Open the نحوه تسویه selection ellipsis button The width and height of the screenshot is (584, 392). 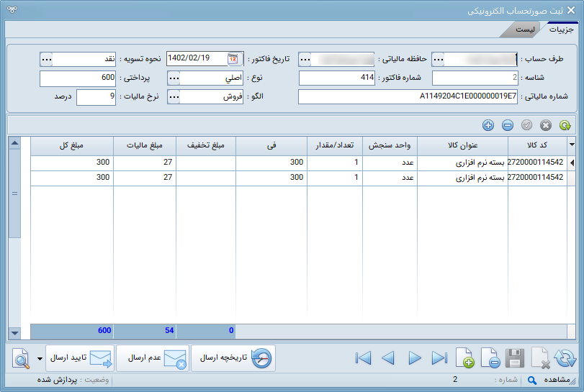[47, 59]
